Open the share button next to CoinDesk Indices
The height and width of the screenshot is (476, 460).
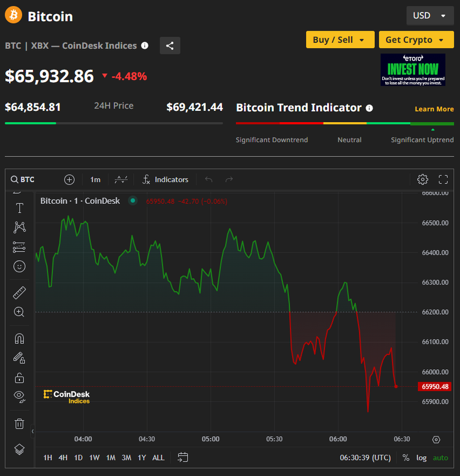[170, 46]
